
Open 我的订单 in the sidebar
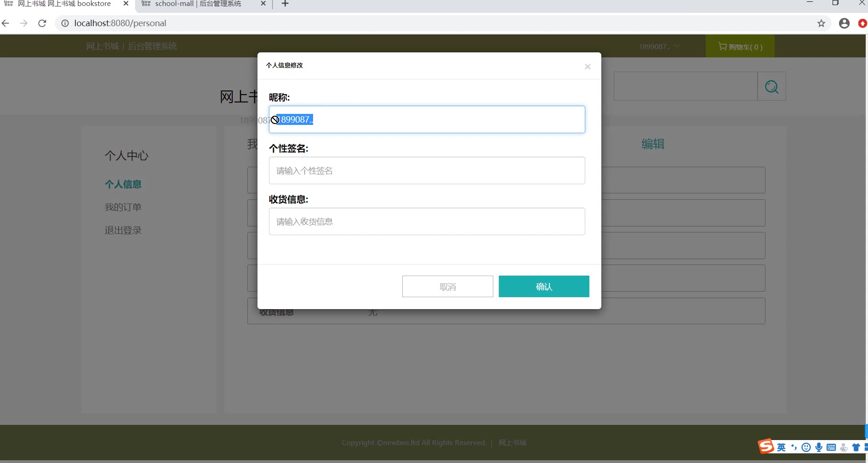tap(123, 207)
